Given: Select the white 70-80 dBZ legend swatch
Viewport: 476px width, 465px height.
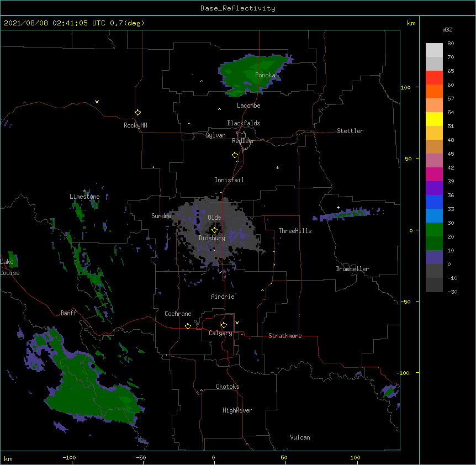Looking at the screenshot, I should point(434,50).
